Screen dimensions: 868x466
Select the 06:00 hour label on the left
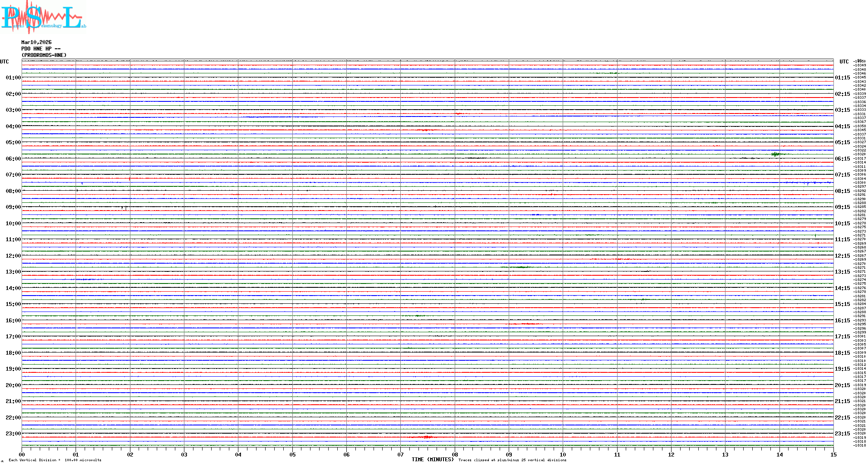(13, 159)
